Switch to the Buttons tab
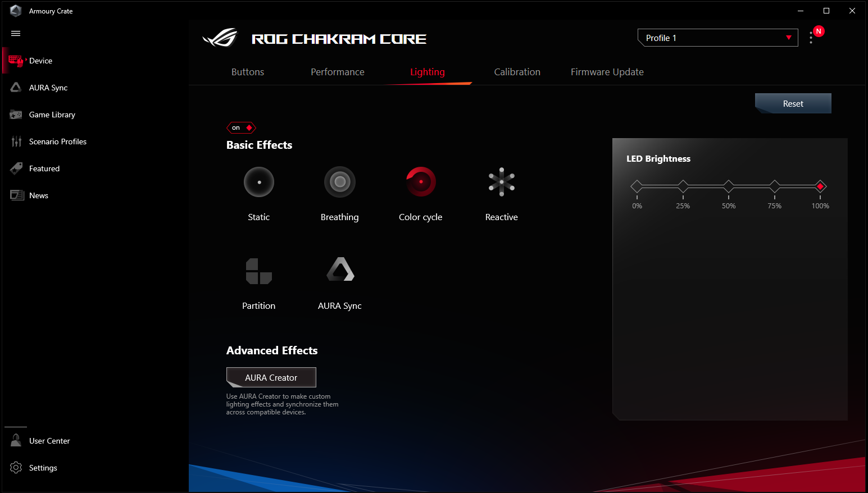The width and height of the screenshot is (868, 493). point(248,72)
